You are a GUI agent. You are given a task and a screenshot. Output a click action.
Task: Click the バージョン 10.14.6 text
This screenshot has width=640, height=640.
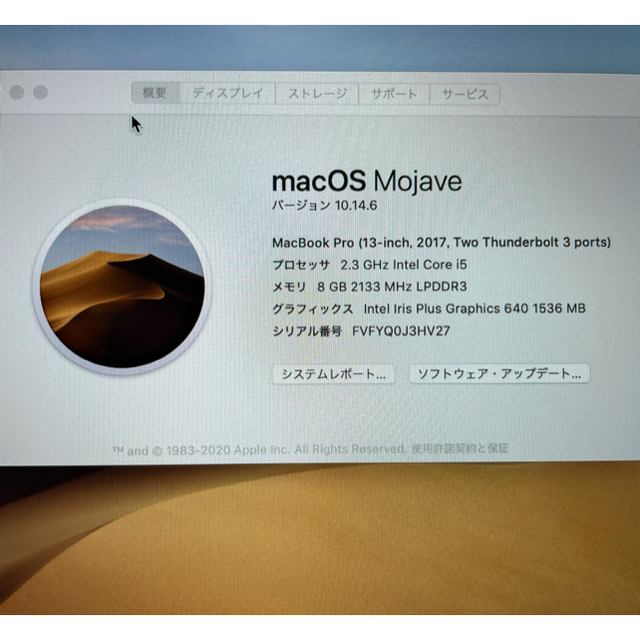tap(324, 205)
